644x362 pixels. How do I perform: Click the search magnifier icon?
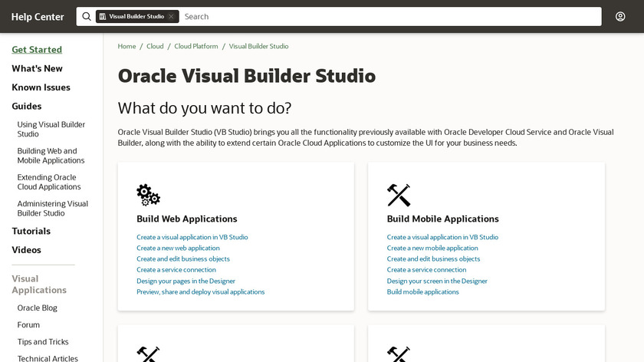[87, 16]
